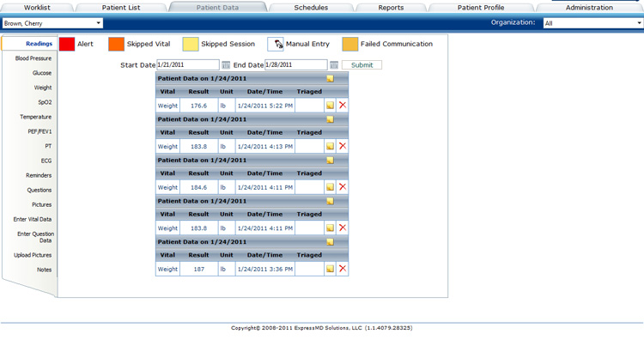The width and height of the screenshot is (644, 340).
Task: Select the Patient Data tab
Action: [217, 8]
